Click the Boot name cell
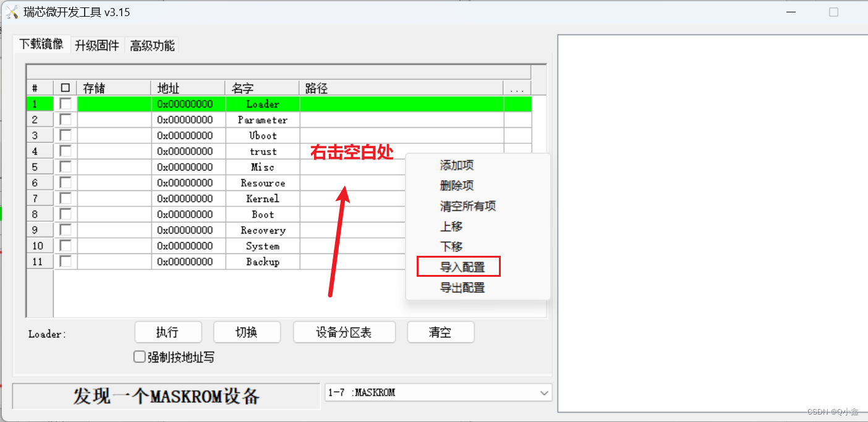Image resolution: width=868 pixels, height=422 pixels. [263, 214]
